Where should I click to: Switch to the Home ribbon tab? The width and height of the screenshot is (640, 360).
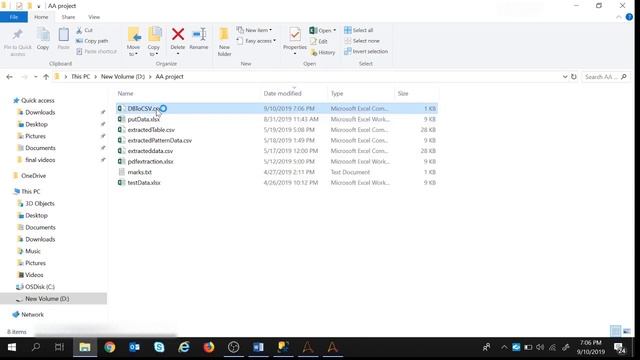pyautogui.click(x=41, y=17)
